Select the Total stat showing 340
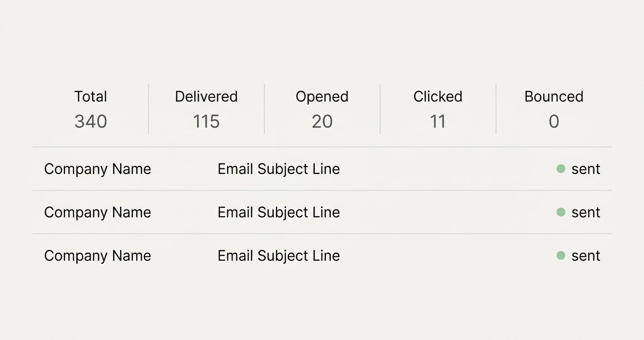 point(90,109)
